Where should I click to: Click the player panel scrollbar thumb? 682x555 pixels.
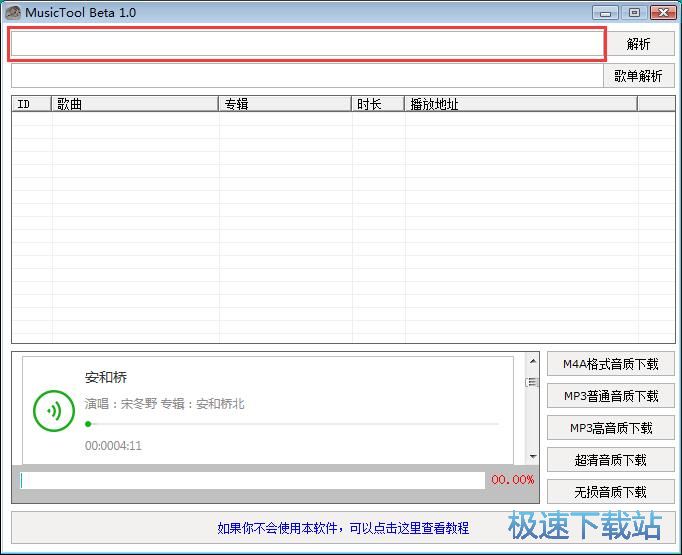pyautogui.click(x=532, y=382)
